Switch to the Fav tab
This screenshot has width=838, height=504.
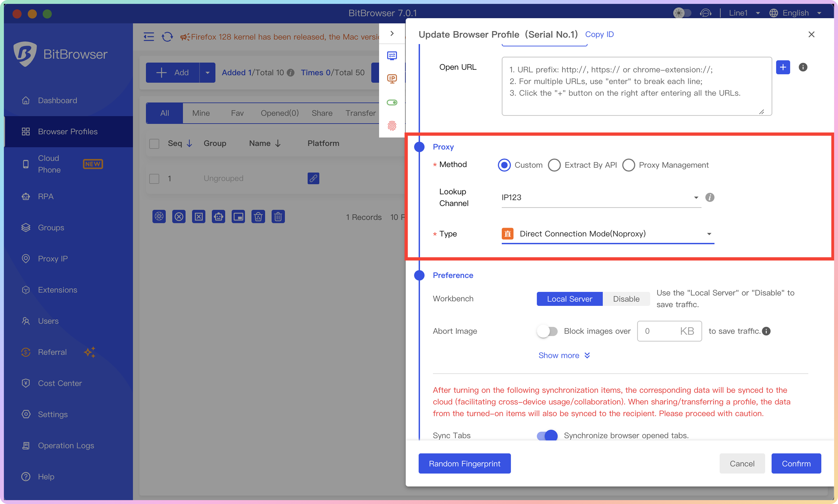(237, 113)
